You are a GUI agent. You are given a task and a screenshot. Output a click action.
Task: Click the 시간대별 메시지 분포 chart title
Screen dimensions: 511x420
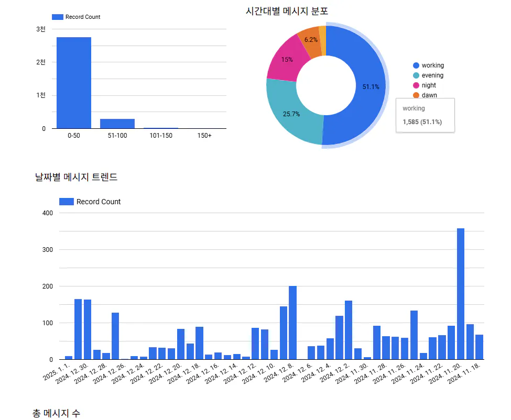click(x=287, y=11)
